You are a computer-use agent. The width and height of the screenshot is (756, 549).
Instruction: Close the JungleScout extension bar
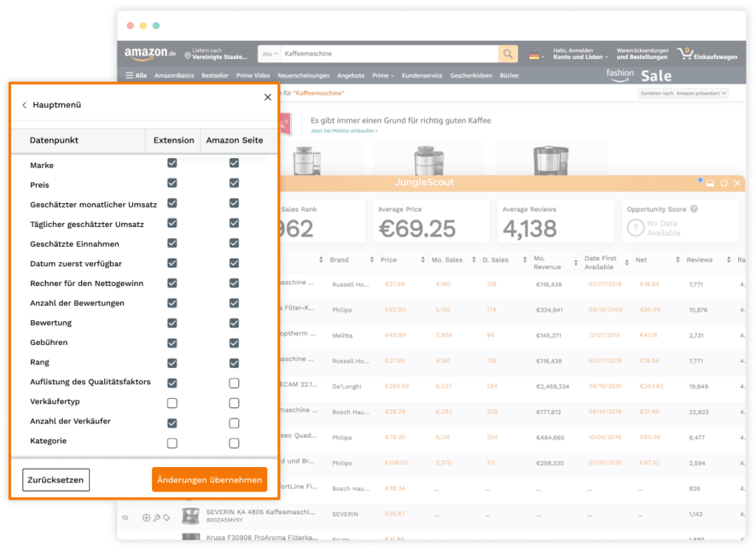click(x=738, y=183)
